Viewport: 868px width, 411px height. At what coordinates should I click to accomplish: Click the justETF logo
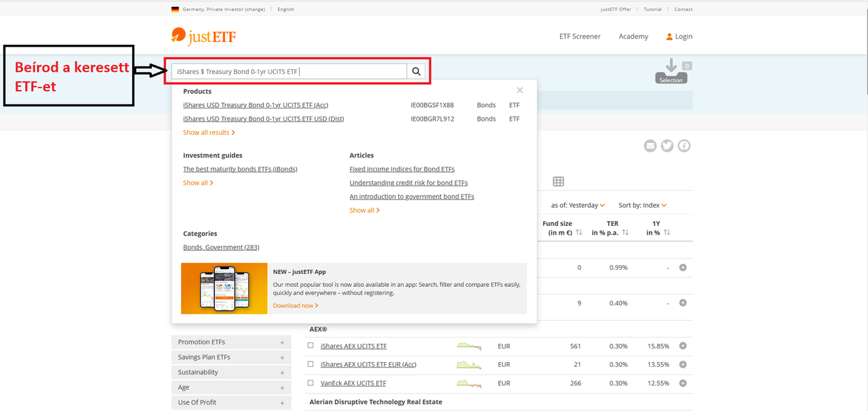[203, 36]
